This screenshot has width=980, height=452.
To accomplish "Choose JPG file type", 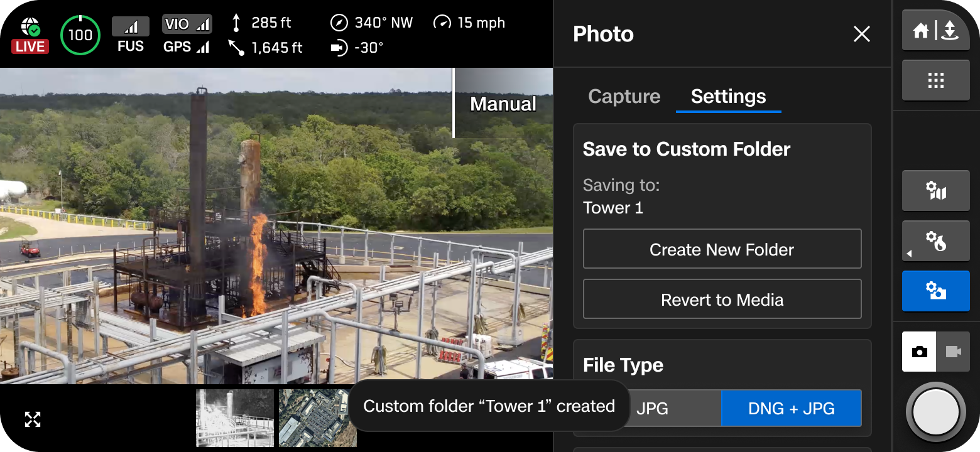I will 651,409.
